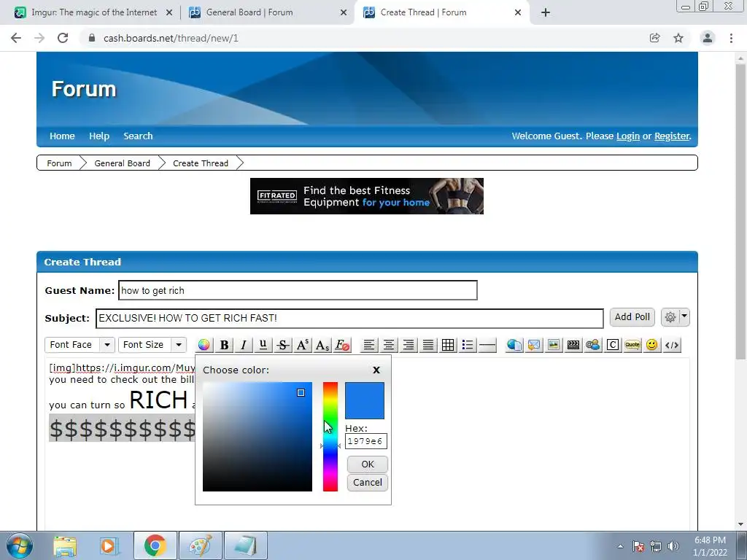Open the smiley emoticon picker
The image size is (747, 560).
point(651,345)
